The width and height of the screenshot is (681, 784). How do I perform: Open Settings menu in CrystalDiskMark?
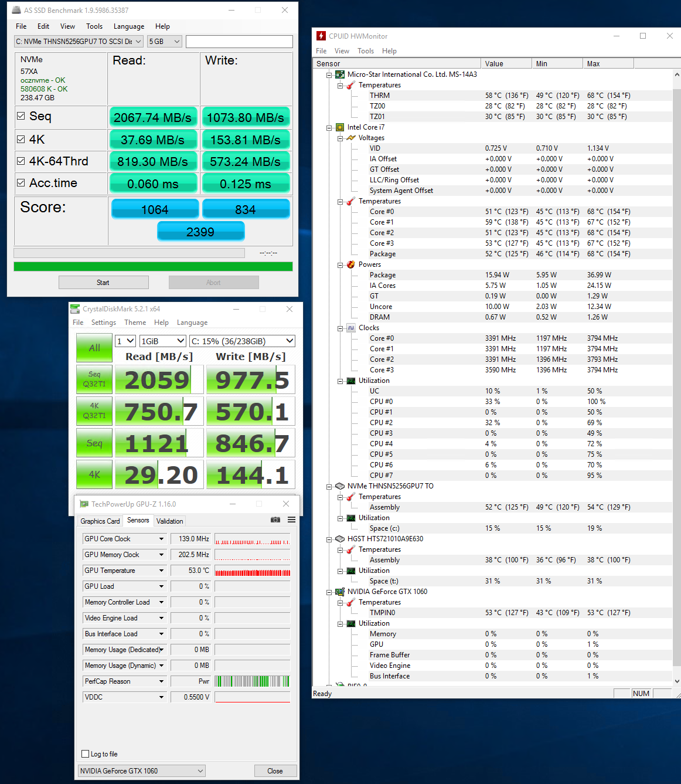pos(104,323)
